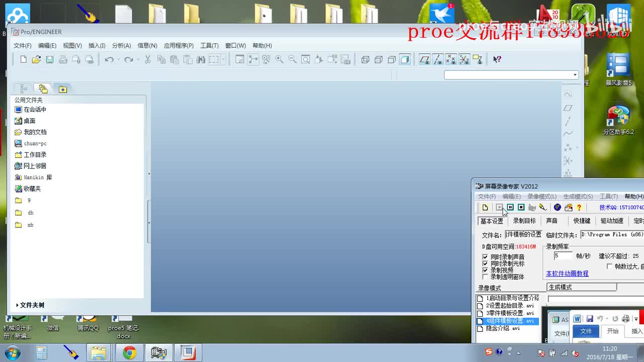Image resolution: width=644 pixels, height=362 pixels.
Task: Click the 文件名 input field in recorder
Action: [523, 234]
